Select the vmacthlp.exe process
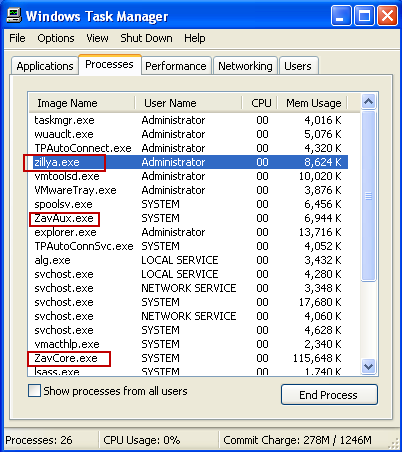The width and height of the screenshot is (402, 452). pyautogui.click(x=188, y=344)
